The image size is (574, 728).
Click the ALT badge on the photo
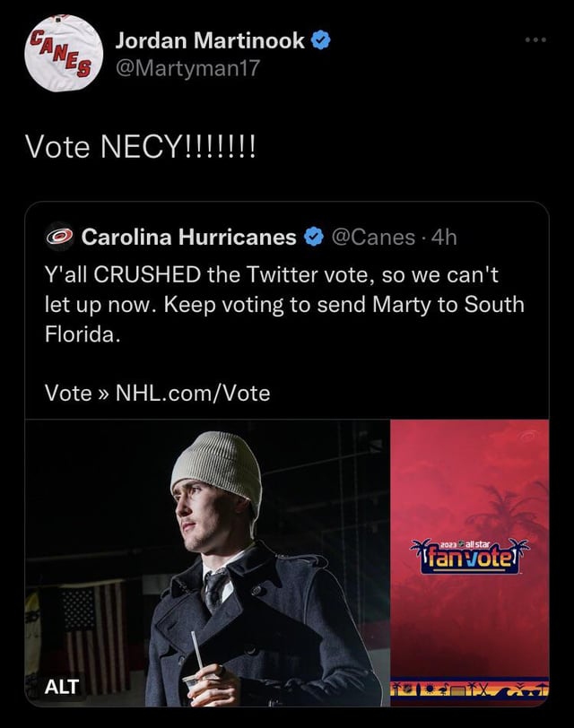pyautogui.click(x=63, y=688)
